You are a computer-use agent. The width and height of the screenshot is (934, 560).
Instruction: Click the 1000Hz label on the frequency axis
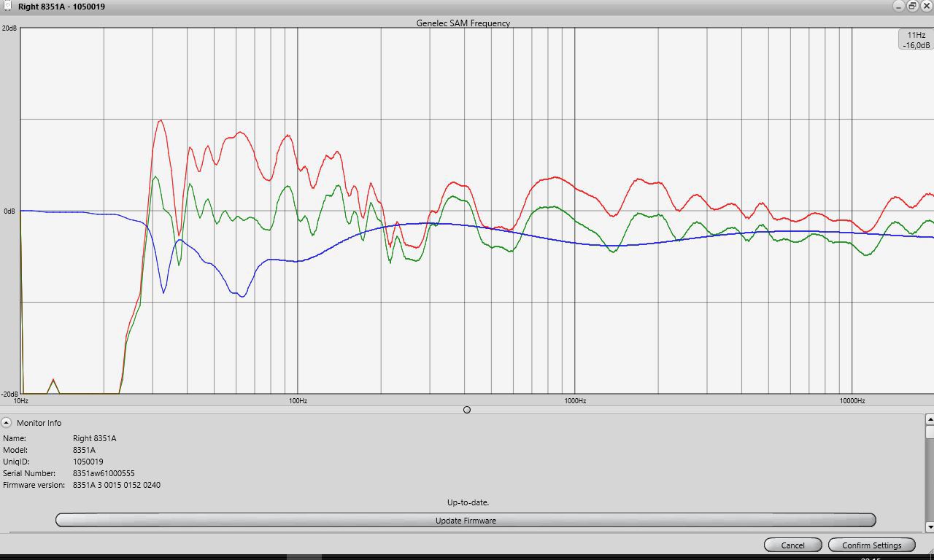click(575, 400)
